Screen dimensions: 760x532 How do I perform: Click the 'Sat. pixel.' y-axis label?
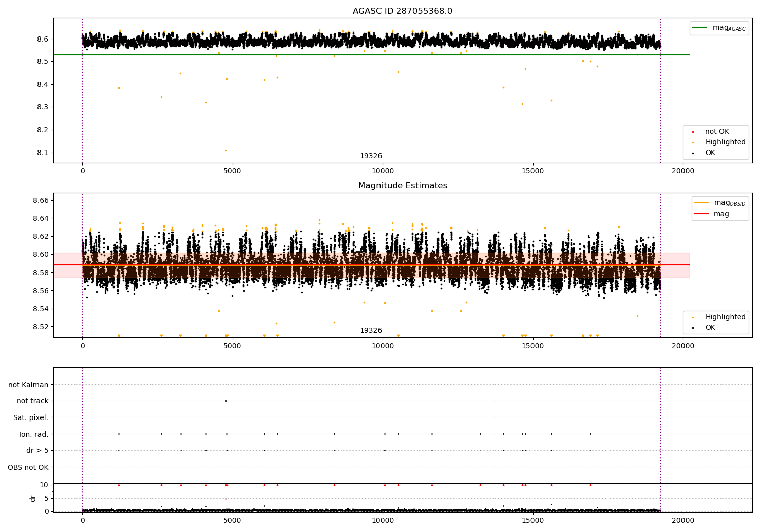point(31,417)
